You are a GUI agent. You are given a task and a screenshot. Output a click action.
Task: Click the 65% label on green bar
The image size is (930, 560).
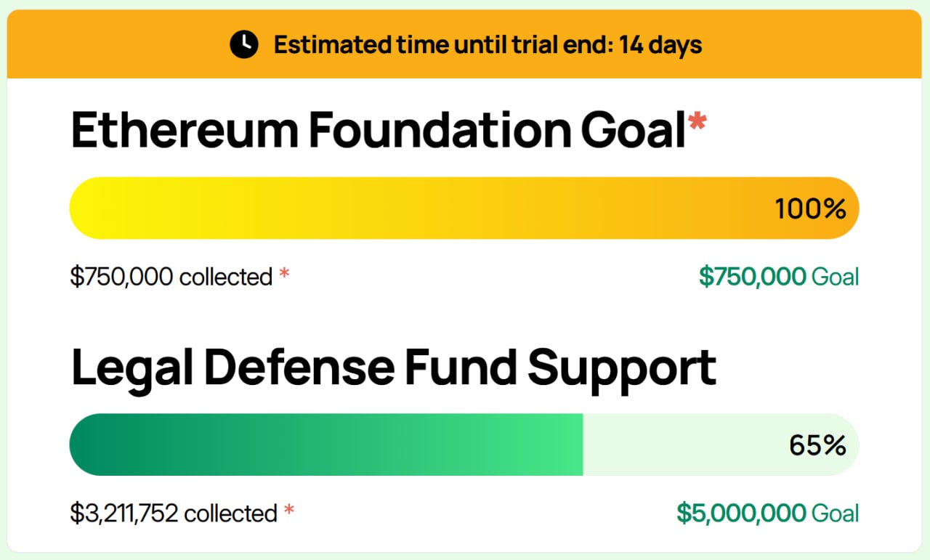(x=818, y=445)
